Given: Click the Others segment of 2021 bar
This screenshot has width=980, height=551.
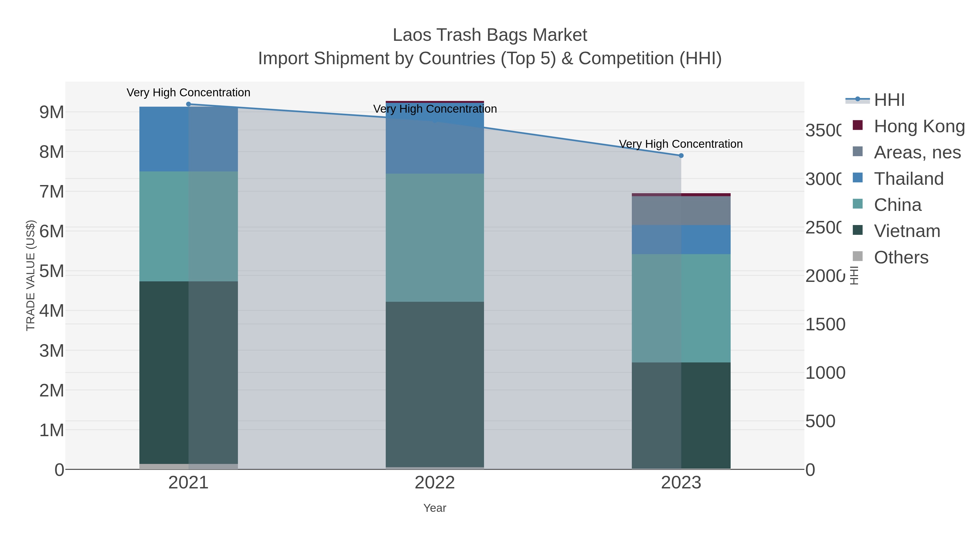Looking at the screenshot, I should pos(188,466).
